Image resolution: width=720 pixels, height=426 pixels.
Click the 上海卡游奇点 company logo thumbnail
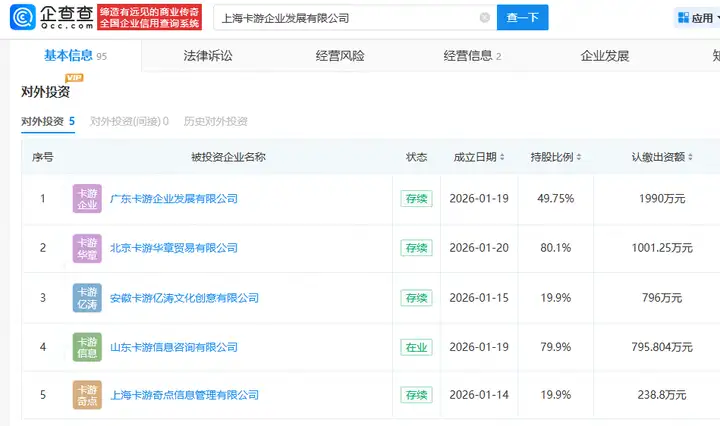click(87, 395)
